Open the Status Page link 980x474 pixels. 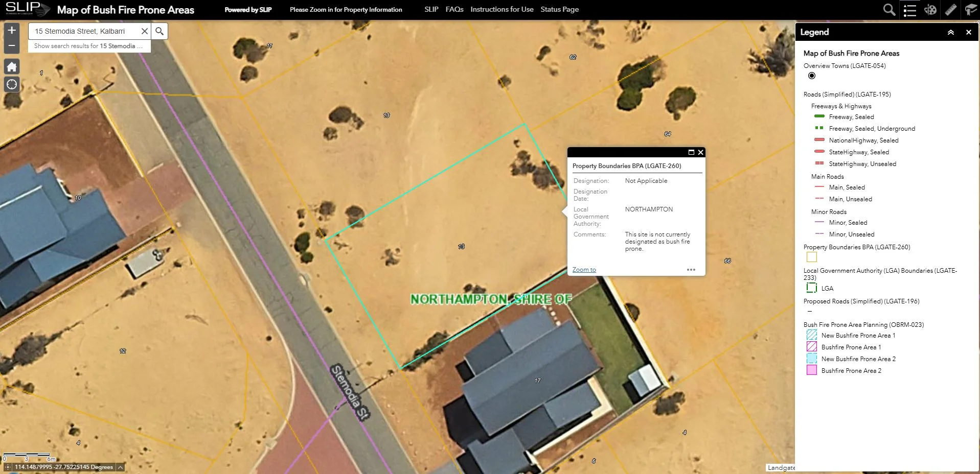[x=559, y=9]
